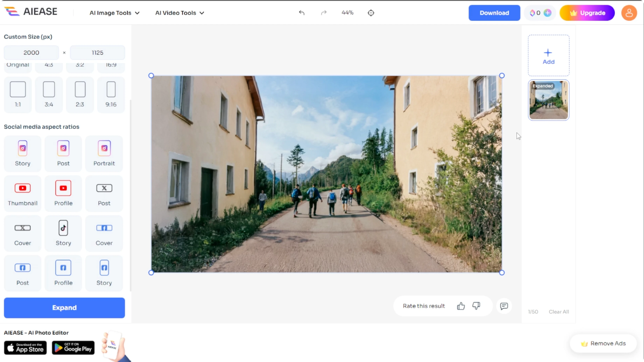This screenshot has height=362, width=644.
Task: Click the thumbs down icon
Action: [476, 306]
